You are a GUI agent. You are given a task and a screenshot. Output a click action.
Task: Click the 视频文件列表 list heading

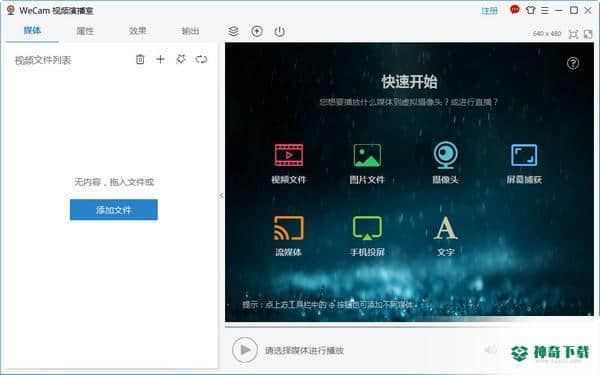[x=43, y=60]
